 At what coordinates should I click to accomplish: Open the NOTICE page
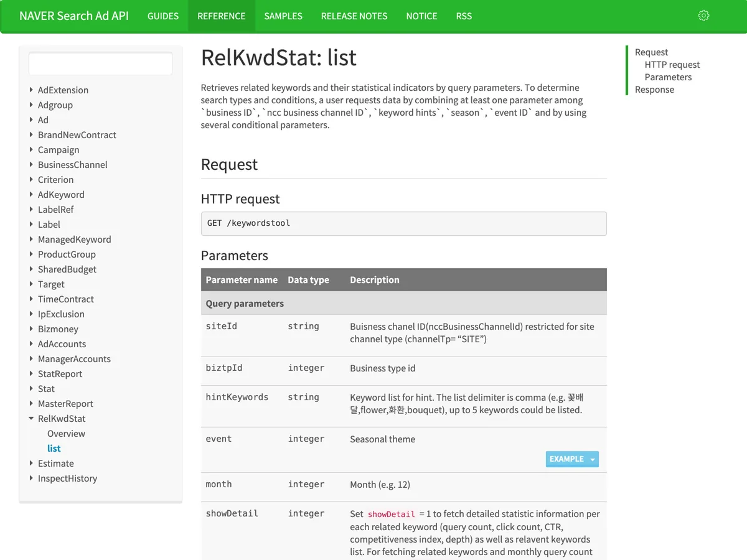[421, 16]
